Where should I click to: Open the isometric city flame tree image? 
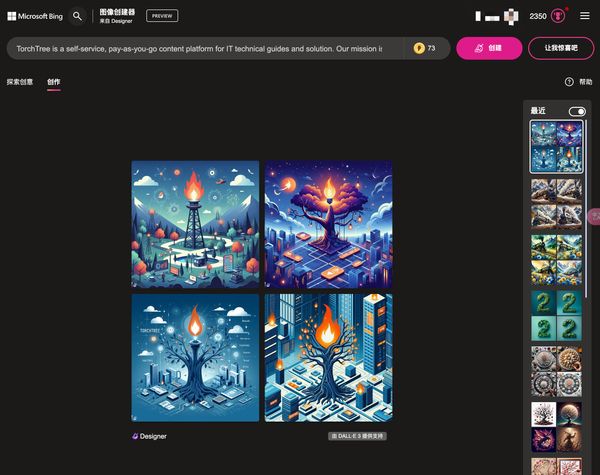click(328, 358)
